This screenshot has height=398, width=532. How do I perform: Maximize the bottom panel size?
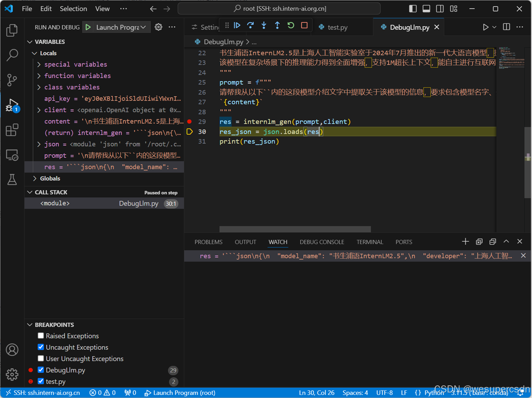click(506, 242)
